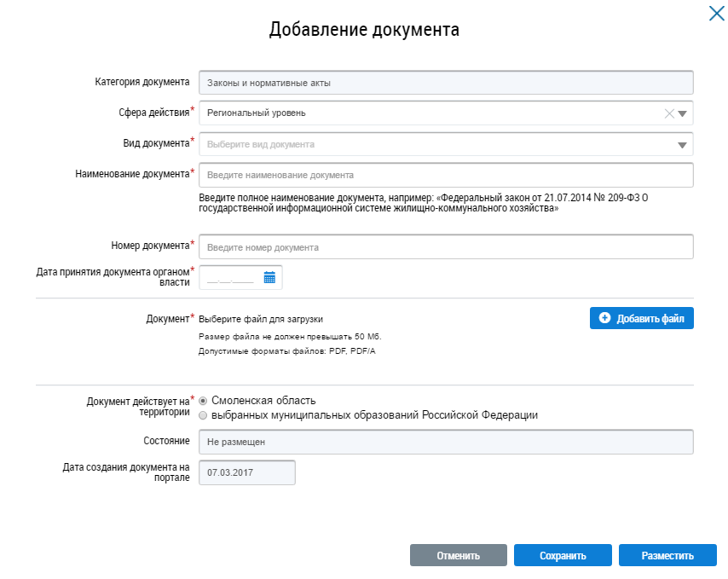
Task: Click the Региональный уровень selected value
Action: pos(256,113)
